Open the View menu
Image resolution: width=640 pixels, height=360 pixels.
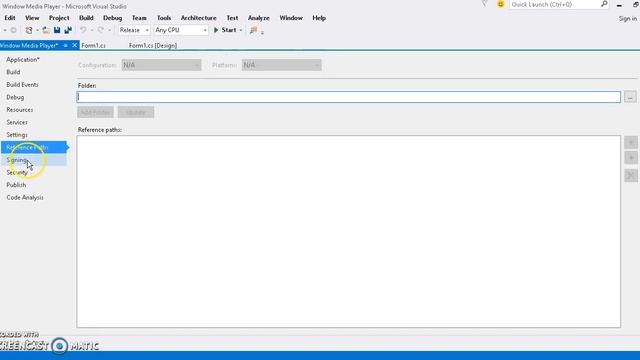32,18
